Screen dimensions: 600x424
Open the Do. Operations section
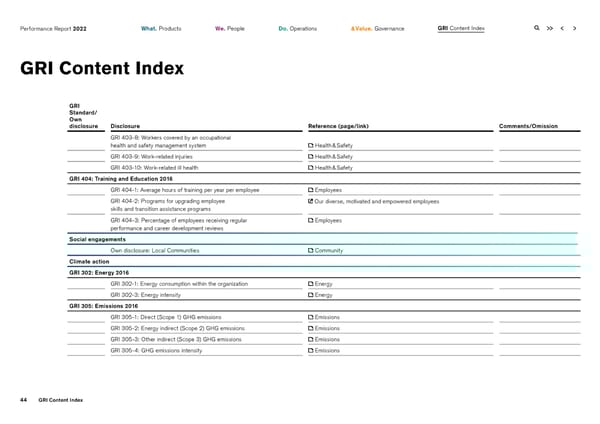[298, 28]
